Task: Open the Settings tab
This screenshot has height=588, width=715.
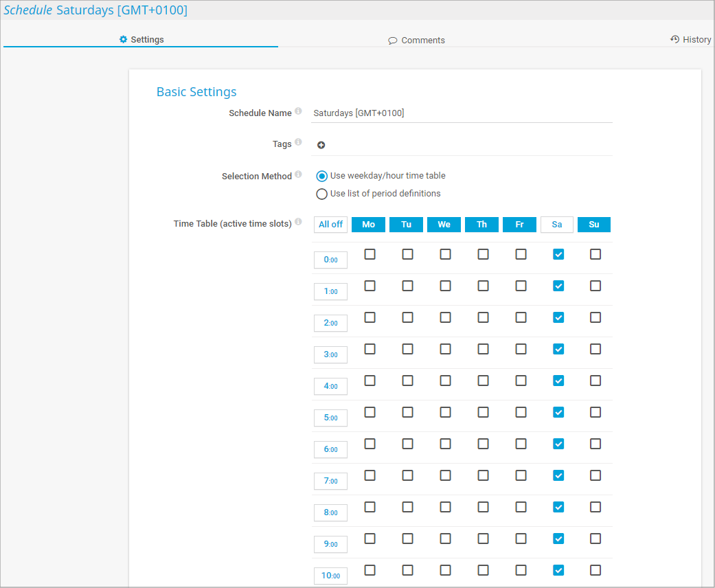Action: (141, 40)
